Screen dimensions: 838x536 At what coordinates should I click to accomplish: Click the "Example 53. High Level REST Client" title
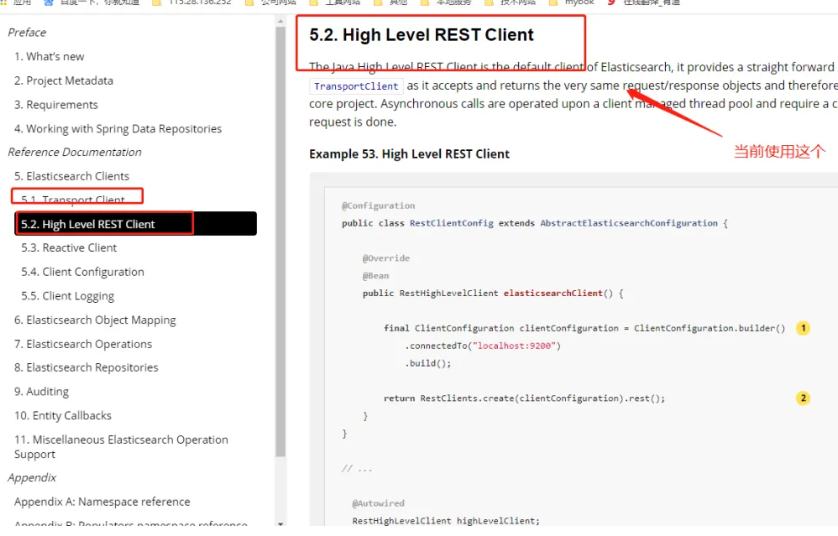pos(409,154)
